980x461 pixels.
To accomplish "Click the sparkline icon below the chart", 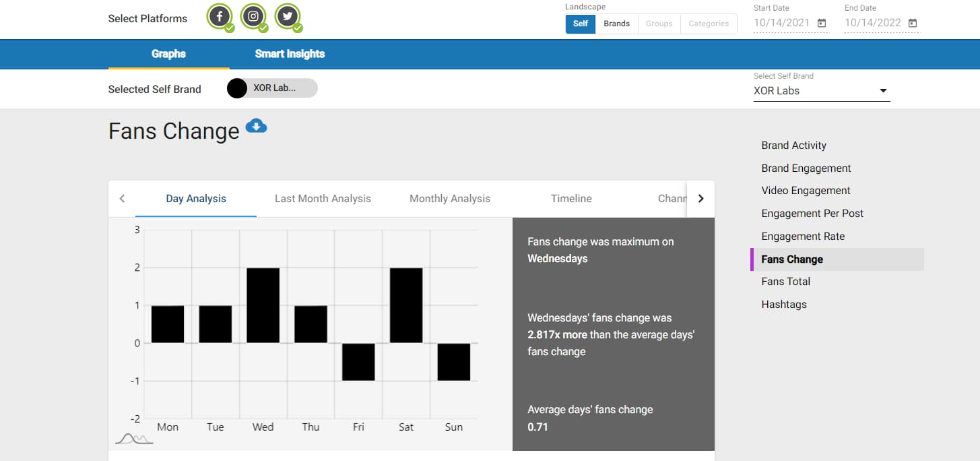I will point(133,437).
